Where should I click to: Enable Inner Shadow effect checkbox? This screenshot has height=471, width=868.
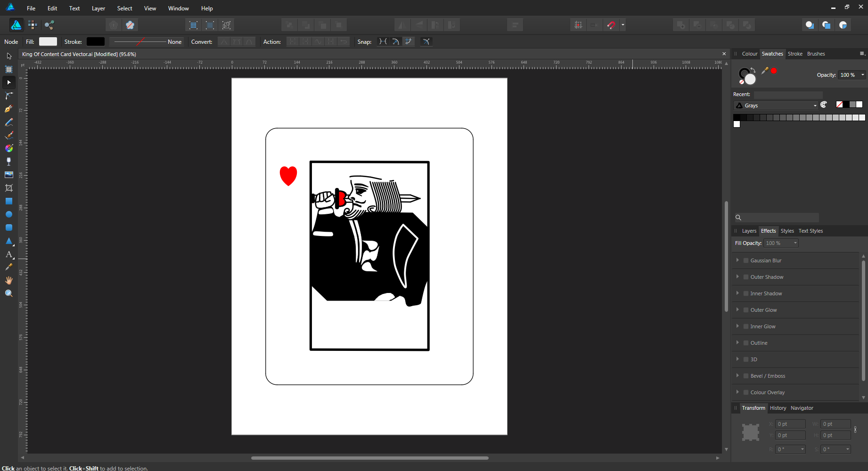tap(746, 293)
